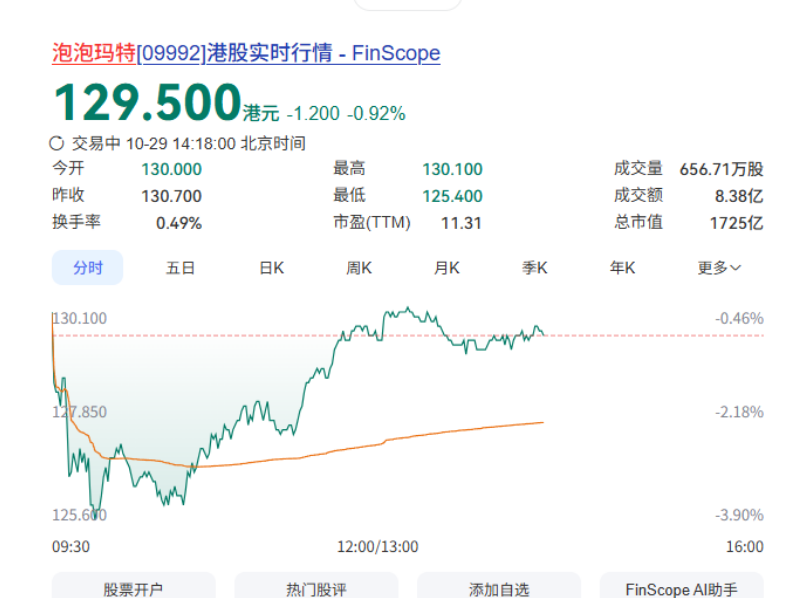Select the 分时 chart tab

[x=87, y=268]
